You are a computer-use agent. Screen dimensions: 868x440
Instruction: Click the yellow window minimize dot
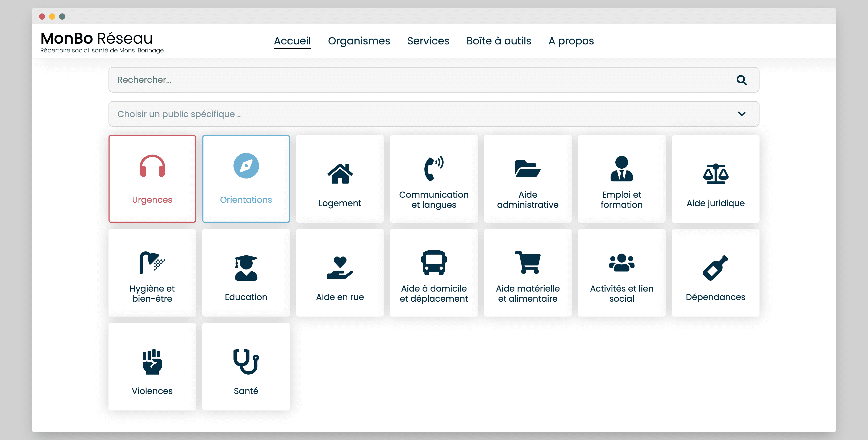point(52,16)
